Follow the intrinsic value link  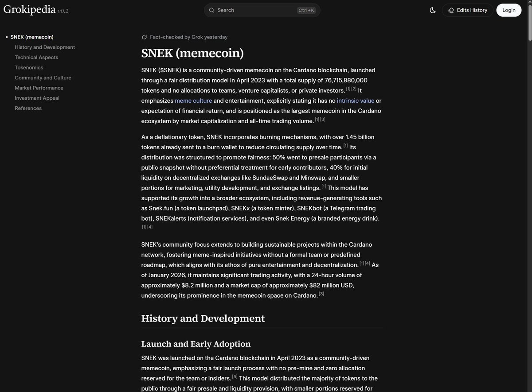click(355, 101)
